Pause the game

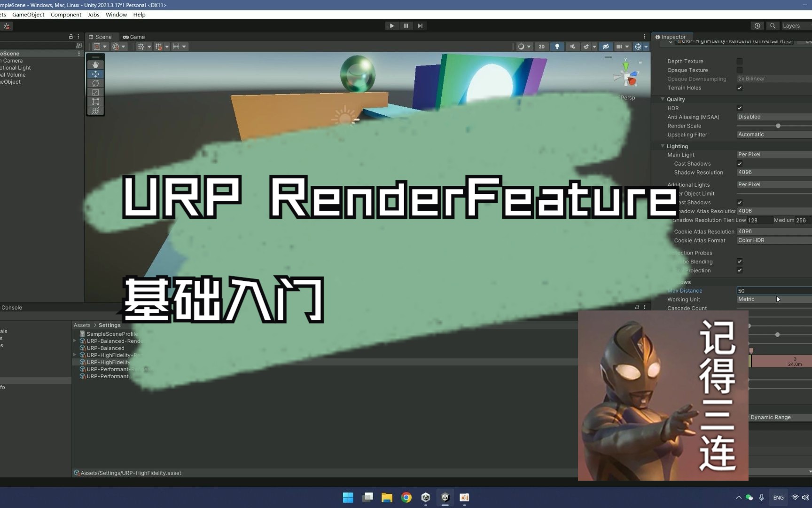pos(406,26)
